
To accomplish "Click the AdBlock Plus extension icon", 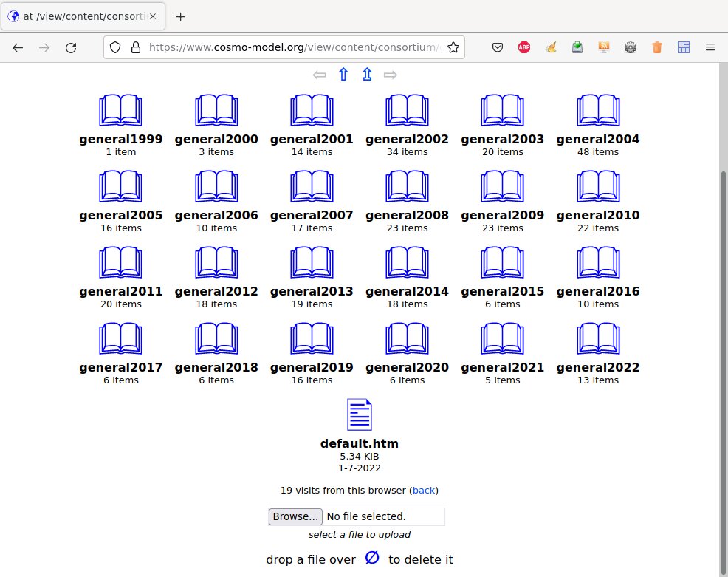I will [x=524, y=47].
